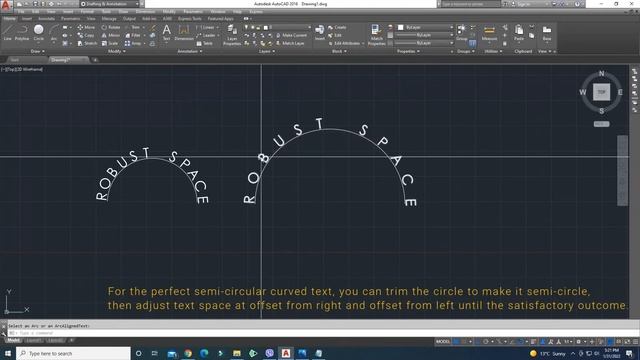Viewport: 640px width, 360px height.
Task: Expand the Annotation panel
Action: [190, 51]
